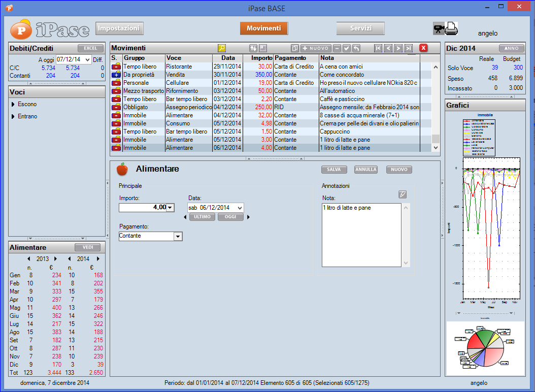Switch to the Impostazioni tab
The image size is (535, 392).
[x=119, y=28]
